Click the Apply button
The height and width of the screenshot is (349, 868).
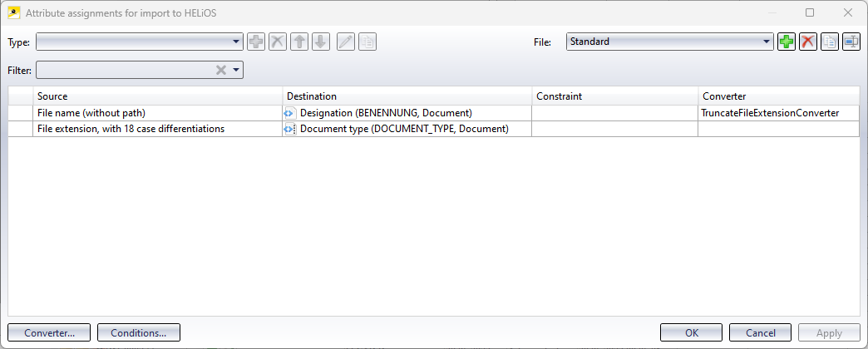pyautogui.click(x=829, y=333)
